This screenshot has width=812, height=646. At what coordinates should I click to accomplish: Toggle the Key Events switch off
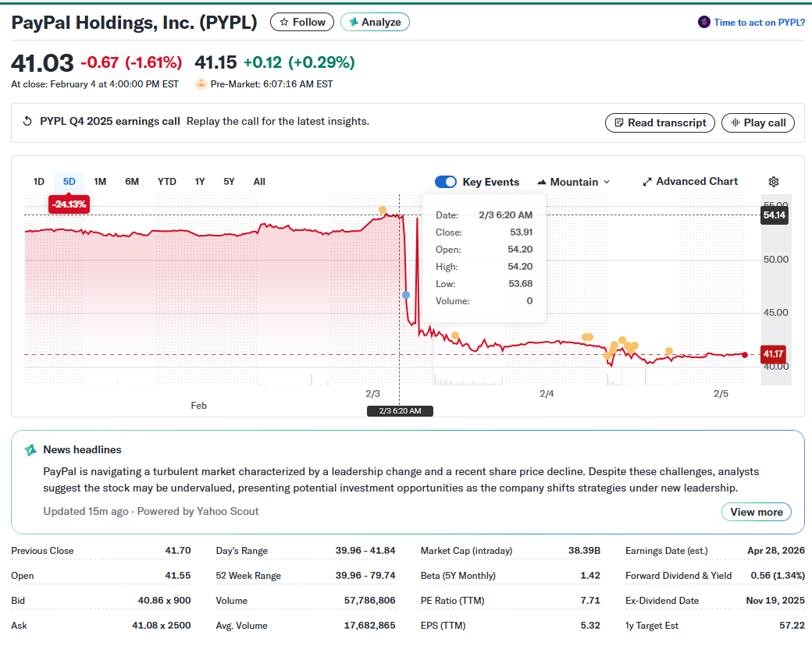click(x=445, y=182)
